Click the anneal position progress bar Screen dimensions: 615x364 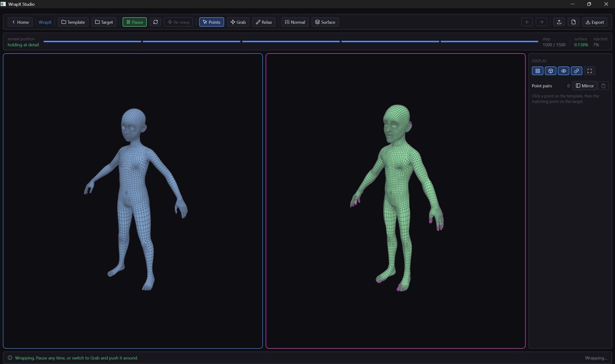(291, 41)
